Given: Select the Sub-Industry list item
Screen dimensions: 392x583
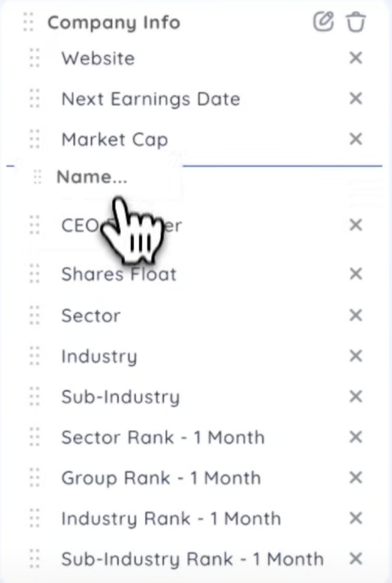Looking at the screenshot, I should click(x=121, y=397).
